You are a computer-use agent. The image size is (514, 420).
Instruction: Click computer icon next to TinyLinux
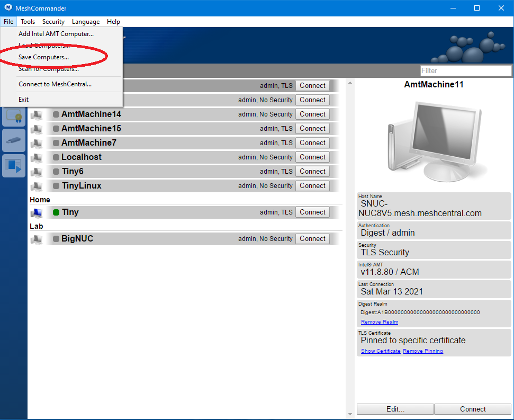tap(37, 186)
